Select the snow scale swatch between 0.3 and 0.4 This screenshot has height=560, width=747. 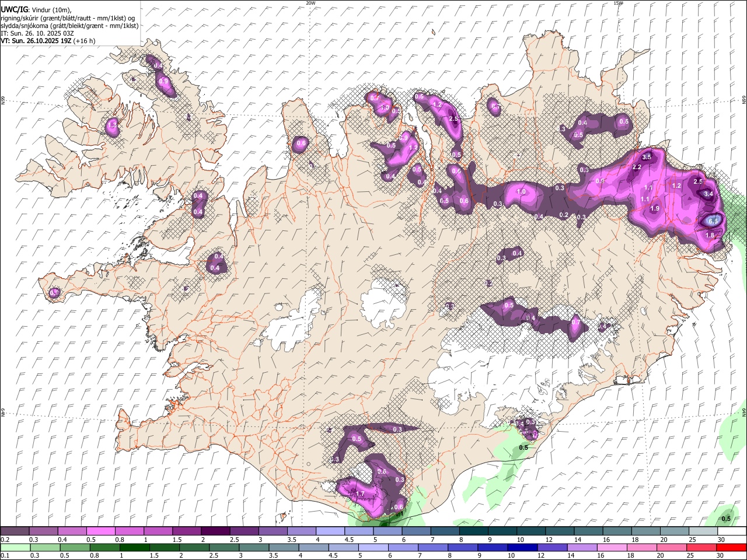click(x=43, y=531)
